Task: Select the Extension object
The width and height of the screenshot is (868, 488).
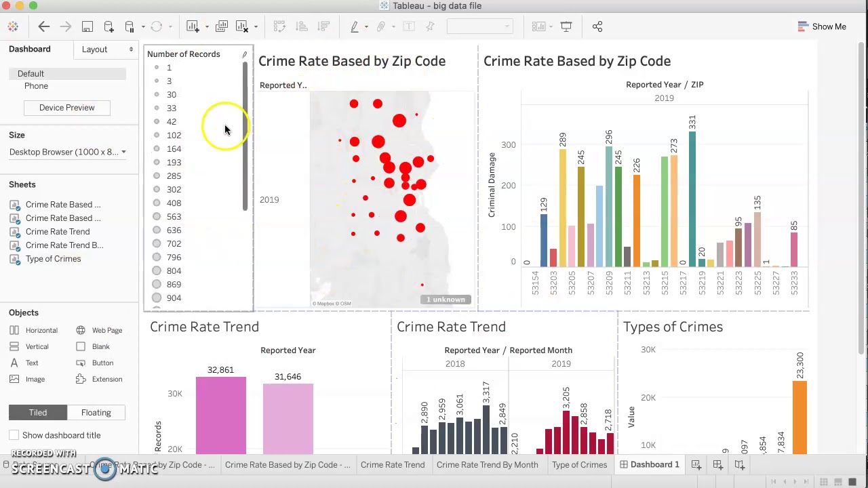Action: (x=99, y=379)
